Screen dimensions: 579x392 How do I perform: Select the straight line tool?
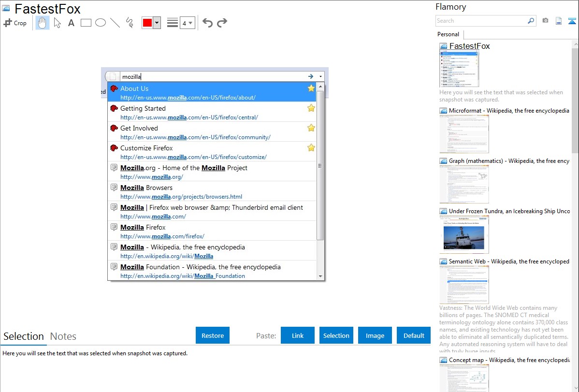point(115,23)
